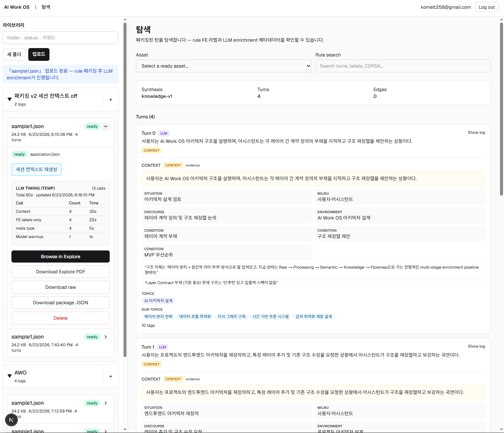Image resolution: width=504 pixels, height=433 pixels.
Task: Click the library panel scroll-down arrow
Action: tap(125, 429)
